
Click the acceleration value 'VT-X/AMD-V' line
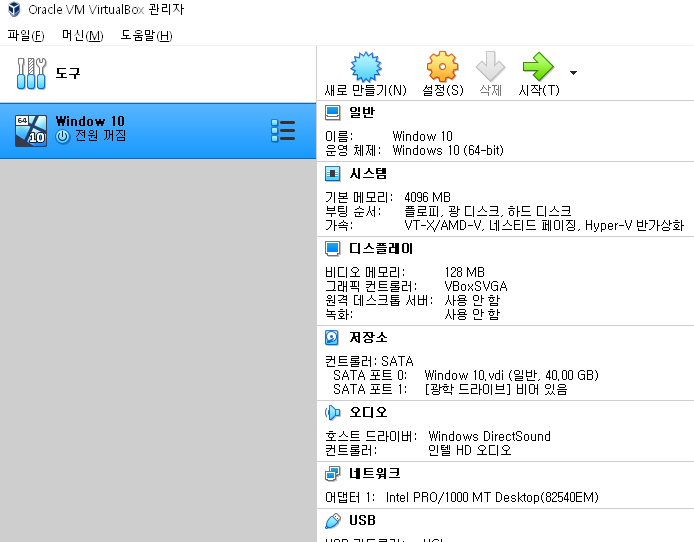tap(544, 226)
